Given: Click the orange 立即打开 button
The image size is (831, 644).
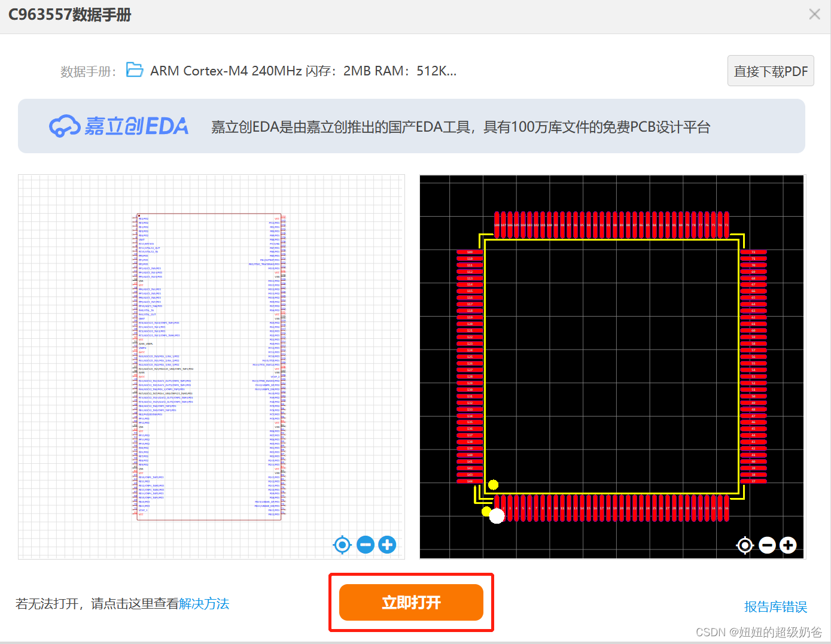Looking at the screenshot, I should tap(411, 602).
